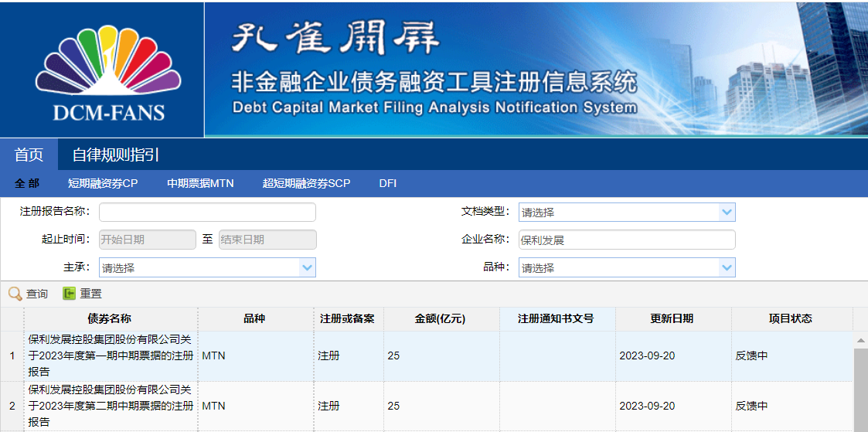
Task: Click the 文档类型 combo box text area
Action: coord(619,213)
